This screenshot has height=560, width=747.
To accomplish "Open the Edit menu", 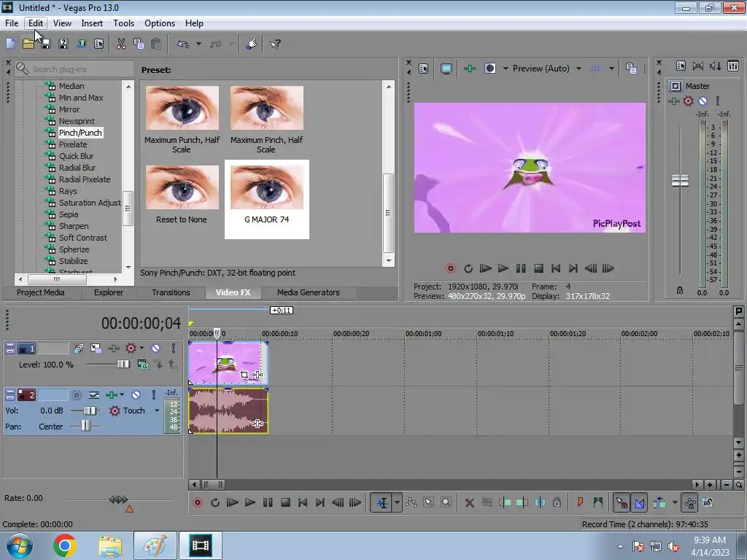I will 35,23.
